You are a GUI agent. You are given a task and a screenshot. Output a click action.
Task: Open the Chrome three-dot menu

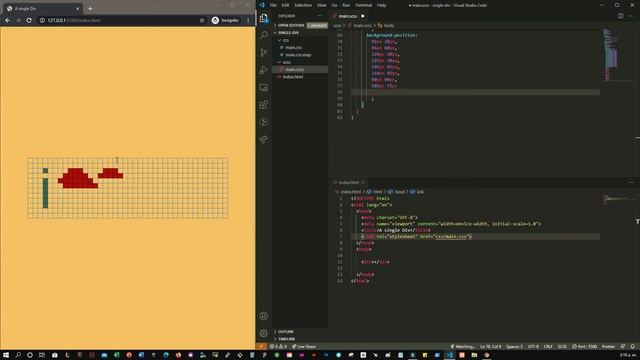248,20
